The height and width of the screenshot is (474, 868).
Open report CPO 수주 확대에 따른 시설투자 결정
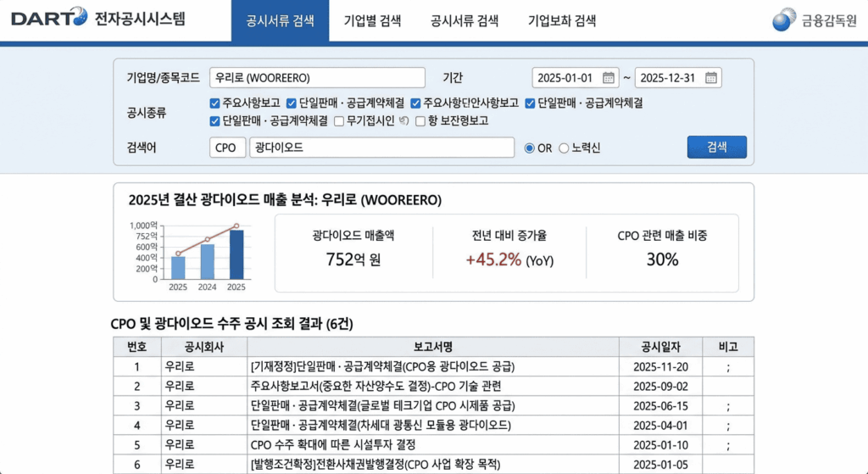tap(333, 444)
